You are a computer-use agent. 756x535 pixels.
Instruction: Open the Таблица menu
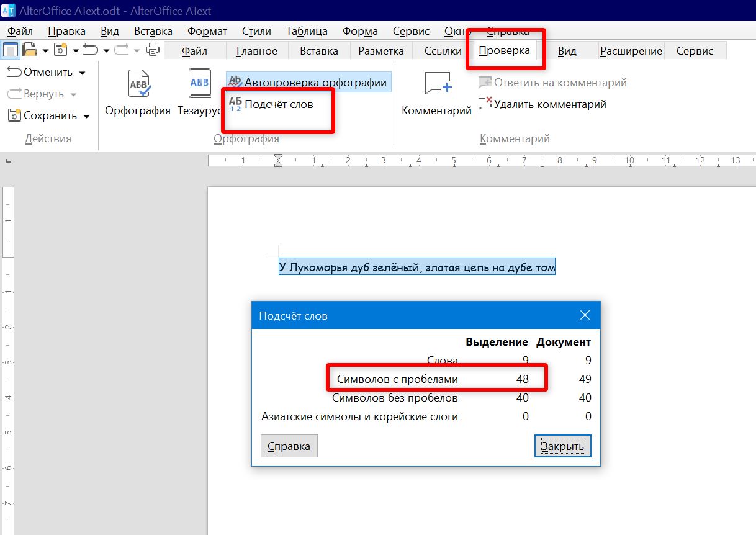307,31
